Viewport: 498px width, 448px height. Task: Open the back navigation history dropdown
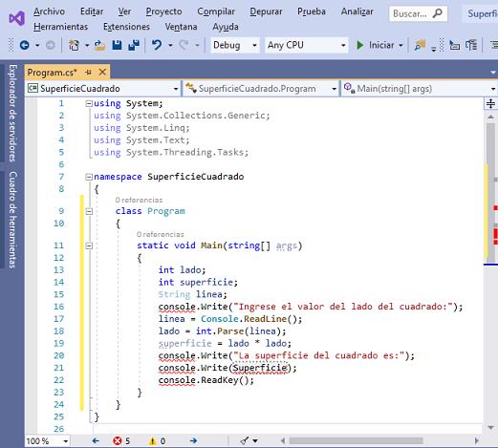[x=37, y=46]
